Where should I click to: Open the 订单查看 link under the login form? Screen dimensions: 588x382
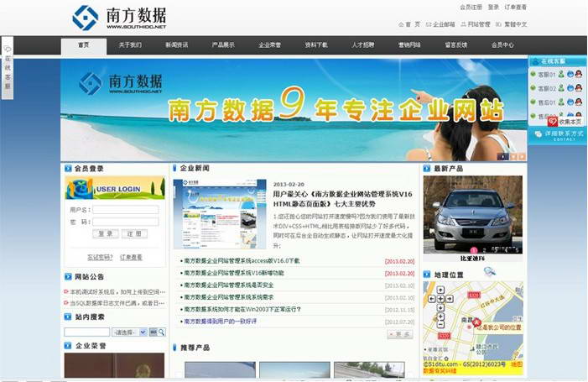(x=131, y=257)
